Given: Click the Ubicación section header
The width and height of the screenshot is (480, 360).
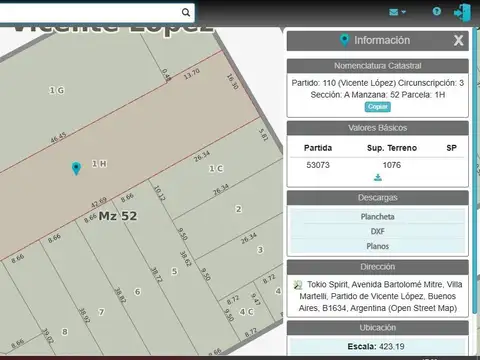Looking at the screenshot, I should [x=378, y=328].
